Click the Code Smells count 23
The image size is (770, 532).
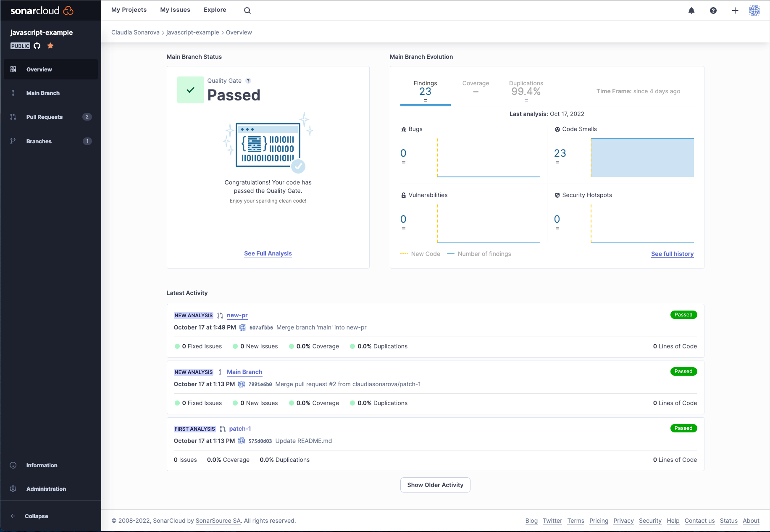tap(560, 153)
